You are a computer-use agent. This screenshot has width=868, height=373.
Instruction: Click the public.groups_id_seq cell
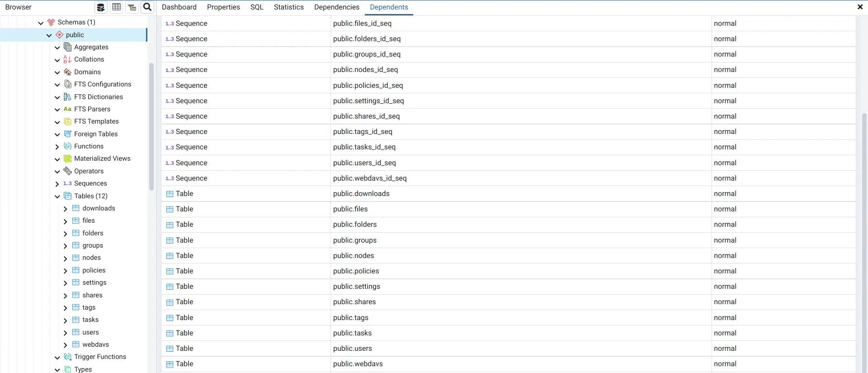point(521,54)
